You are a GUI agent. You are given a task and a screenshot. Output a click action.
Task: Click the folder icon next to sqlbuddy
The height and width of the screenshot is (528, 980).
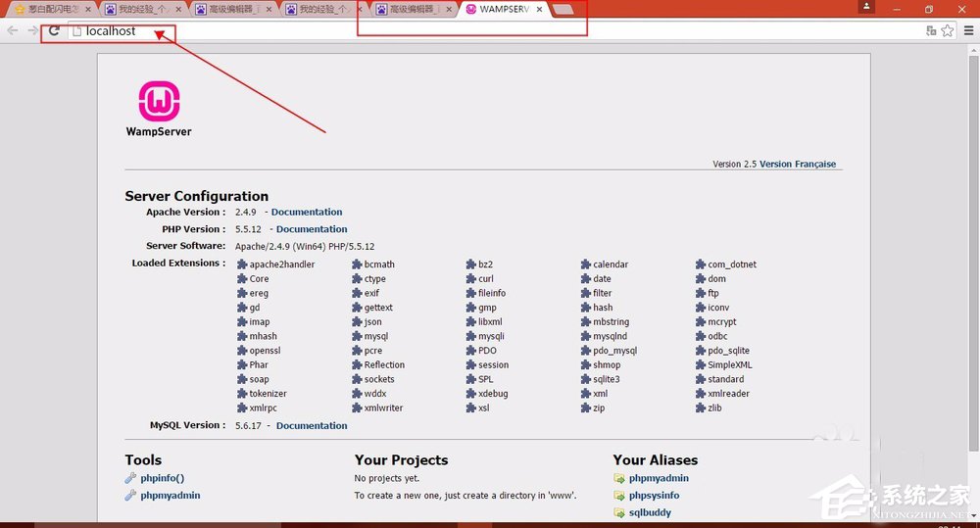(x=619, y=512)
